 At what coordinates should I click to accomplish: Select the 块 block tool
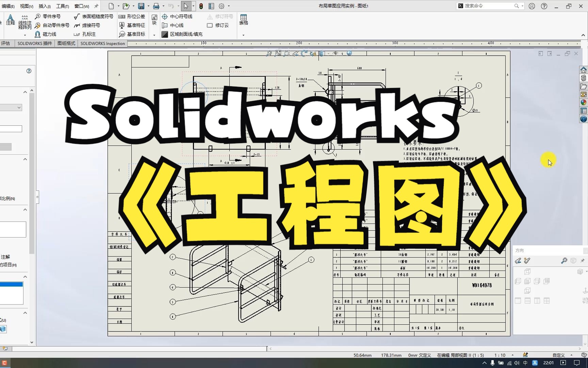[154, 20]
